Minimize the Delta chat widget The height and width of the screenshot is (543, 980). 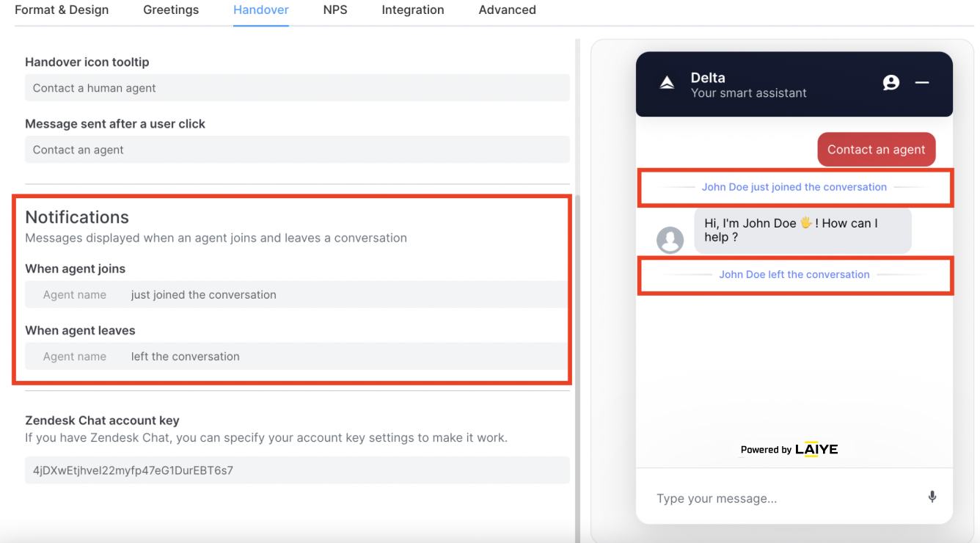pos(922,83)
